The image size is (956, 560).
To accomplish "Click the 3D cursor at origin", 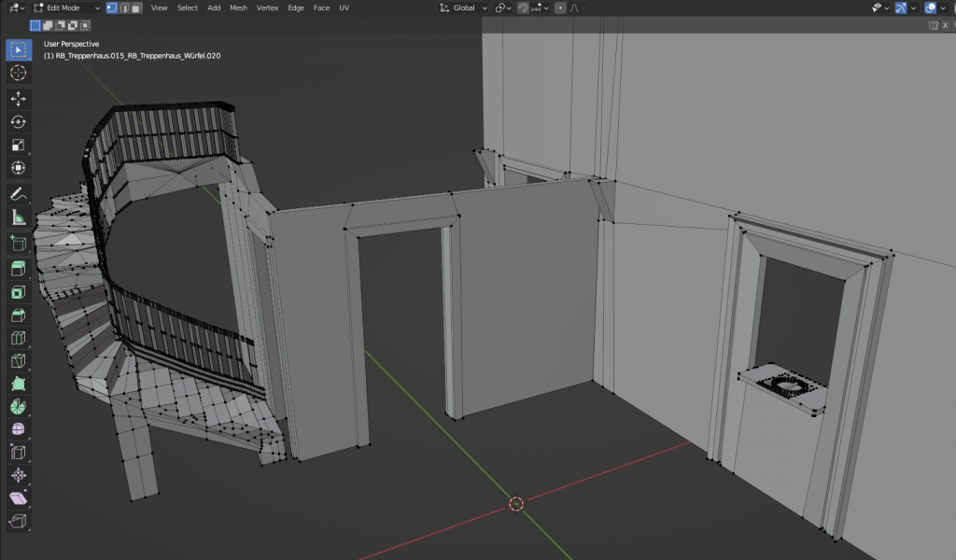I will tap(515, 504).
